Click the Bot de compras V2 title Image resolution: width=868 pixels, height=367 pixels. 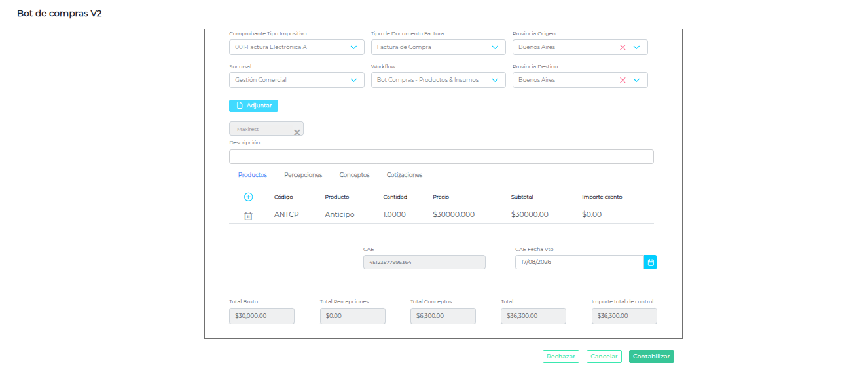pyautogui.click(x=60, y=14)
